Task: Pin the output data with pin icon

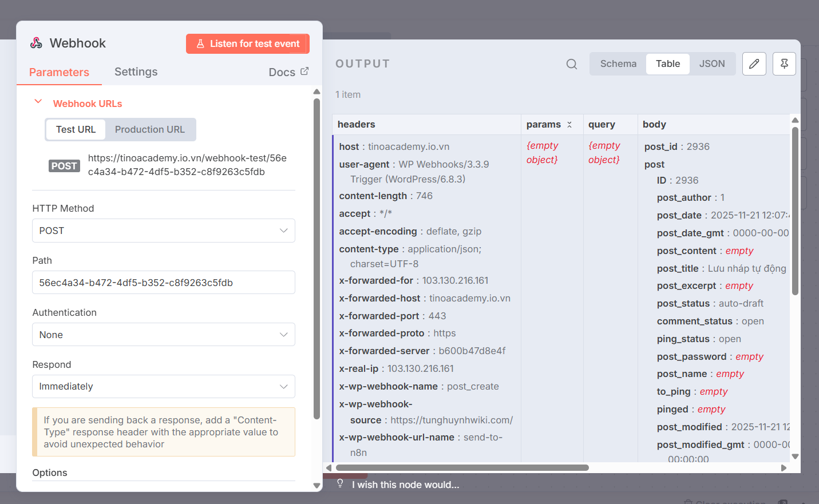Action: point(784,64)
